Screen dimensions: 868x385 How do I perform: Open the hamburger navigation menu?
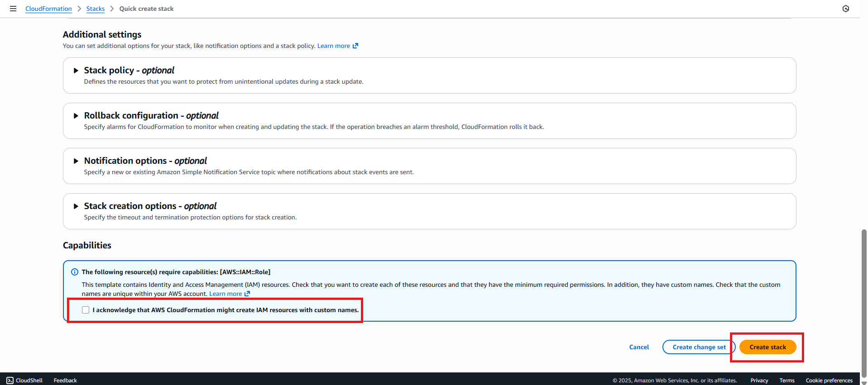click(13, 9)
